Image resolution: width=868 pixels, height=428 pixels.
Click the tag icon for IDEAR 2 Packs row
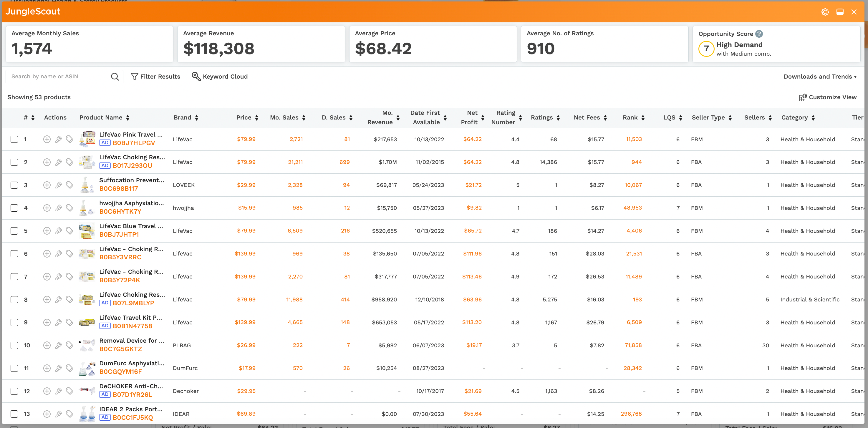coord(69,414)
